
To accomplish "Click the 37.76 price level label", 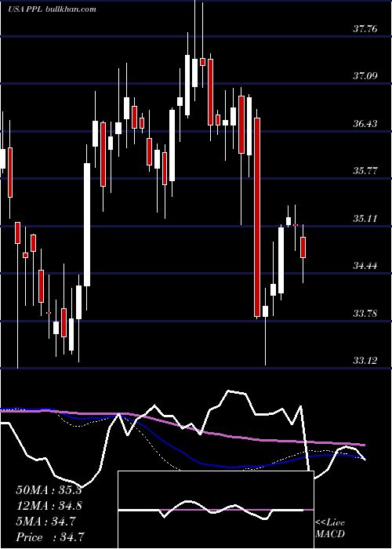I will [x=365, y=28].
